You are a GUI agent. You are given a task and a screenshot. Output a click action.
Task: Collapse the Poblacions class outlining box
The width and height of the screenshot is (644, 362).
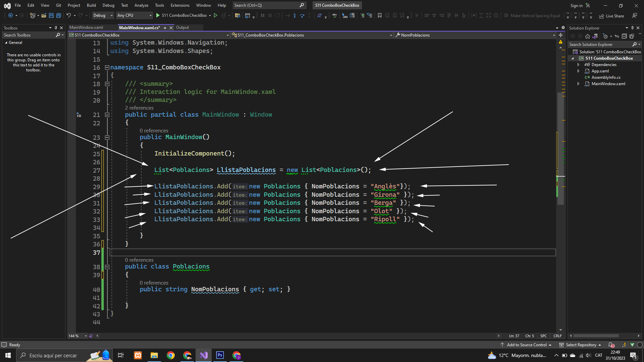[107, 267]
